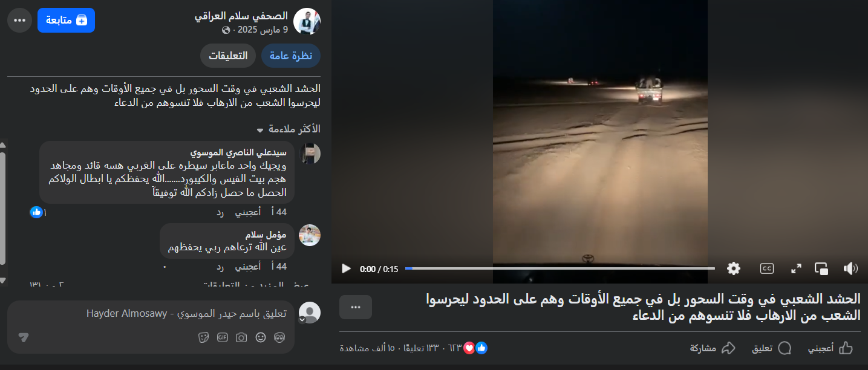Follow the page with متابعة button
Viewport: 868px width, 370px height.
click(x=66, y=20)
